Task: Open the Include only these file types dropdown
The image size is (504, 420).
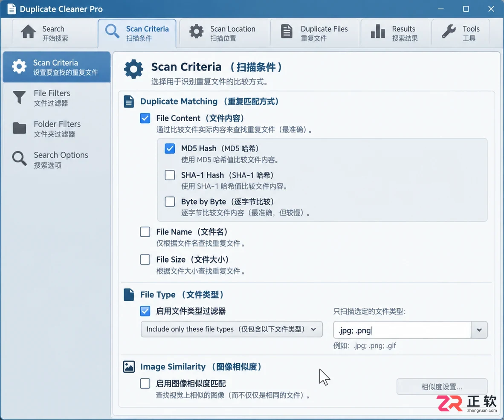Action: click(x=232, y=329)
